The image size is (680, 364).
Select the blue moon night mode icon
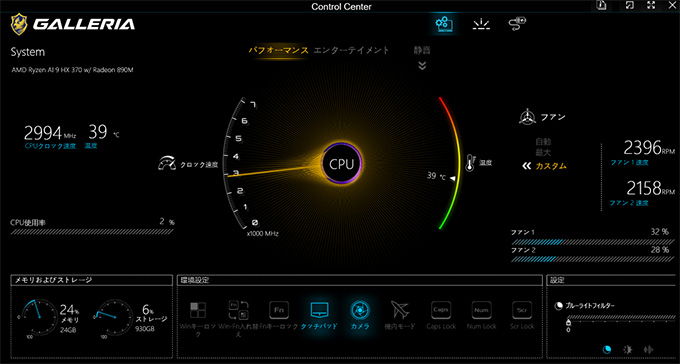point(607,349)
